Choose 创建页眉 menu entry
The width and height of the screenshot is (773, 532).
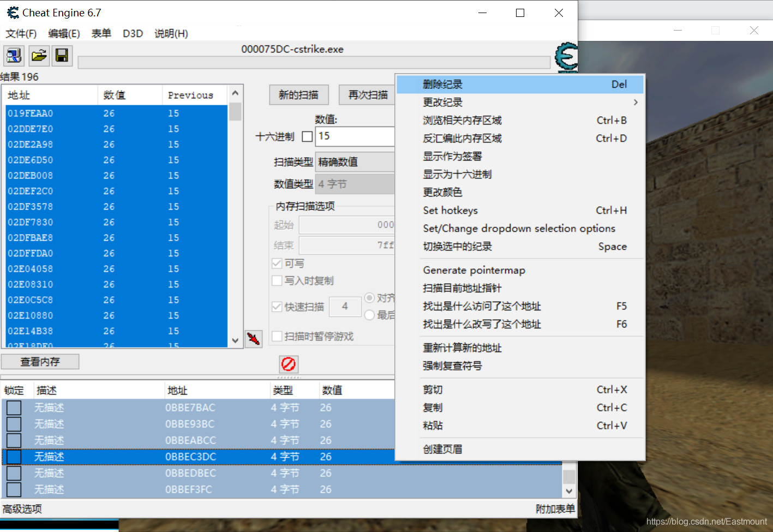[520, 449]
